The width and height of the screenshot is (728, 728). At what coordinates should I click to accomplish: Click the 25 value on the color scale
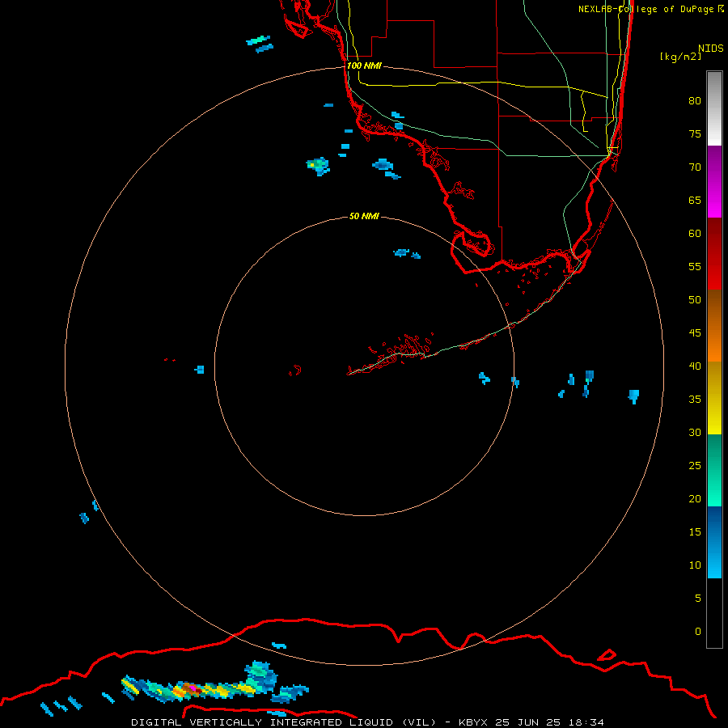(695, 466)
